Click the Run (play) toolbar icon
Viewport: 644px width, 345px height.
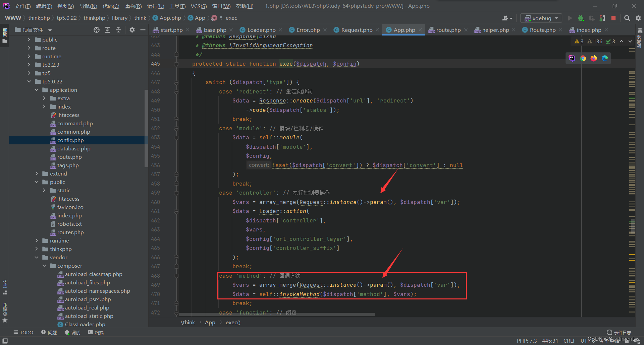pos(570,18)
